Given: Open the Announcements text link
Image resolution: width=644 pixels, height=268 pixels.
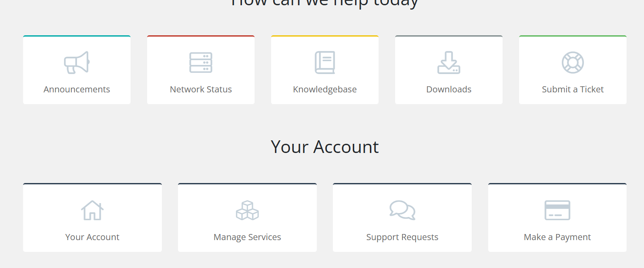Looking at the screenshot, I should [x=77, y=89].
